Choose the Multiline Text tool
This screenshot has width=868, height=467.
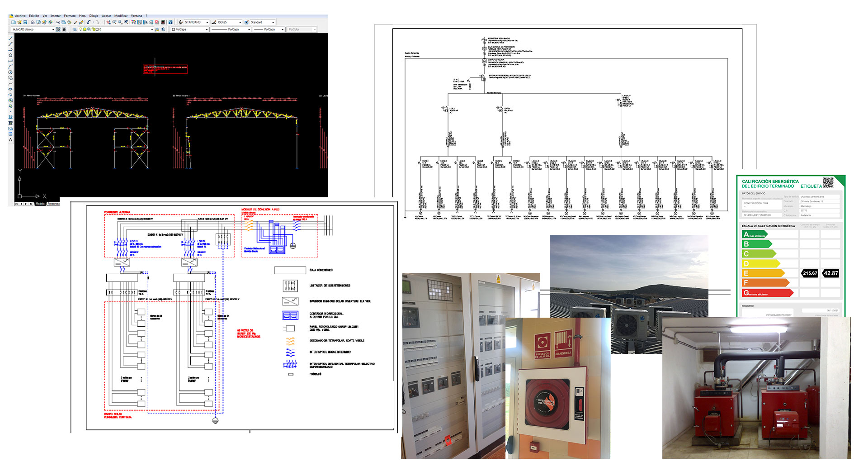(x=10, y=140)
